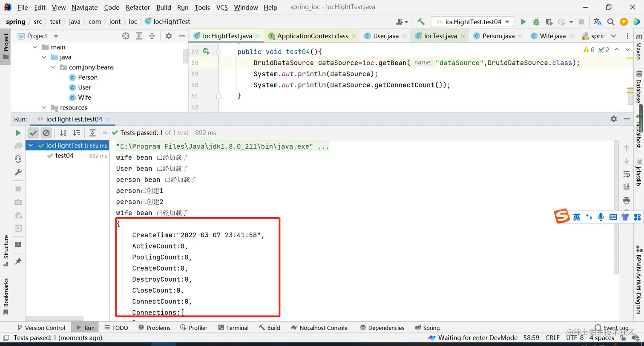
Task: Toggle Sogou English/Chinese input mode
Action: click(x=577, y=217)
